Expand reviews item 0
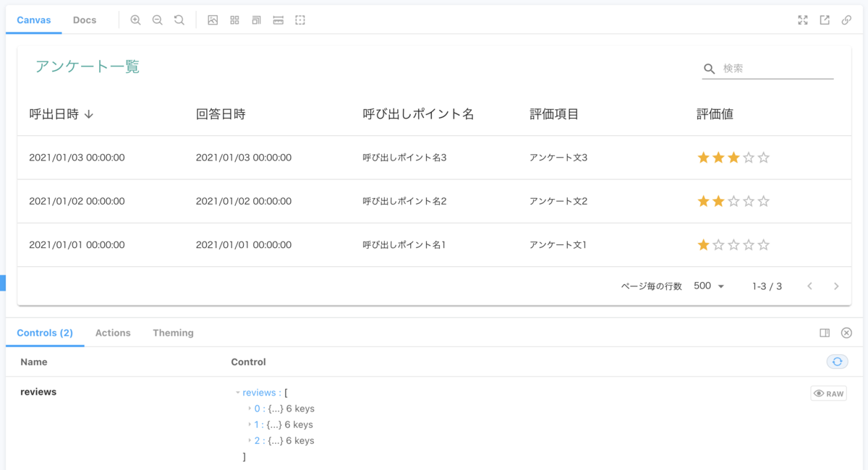The image size is (868, 470). [250, 409]
